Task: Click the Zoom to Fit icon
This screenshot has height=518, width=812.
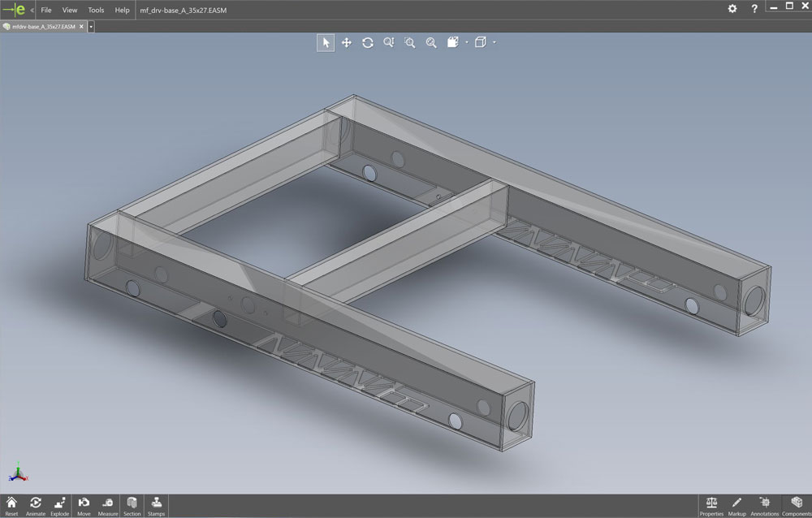Action: point(431,42)
